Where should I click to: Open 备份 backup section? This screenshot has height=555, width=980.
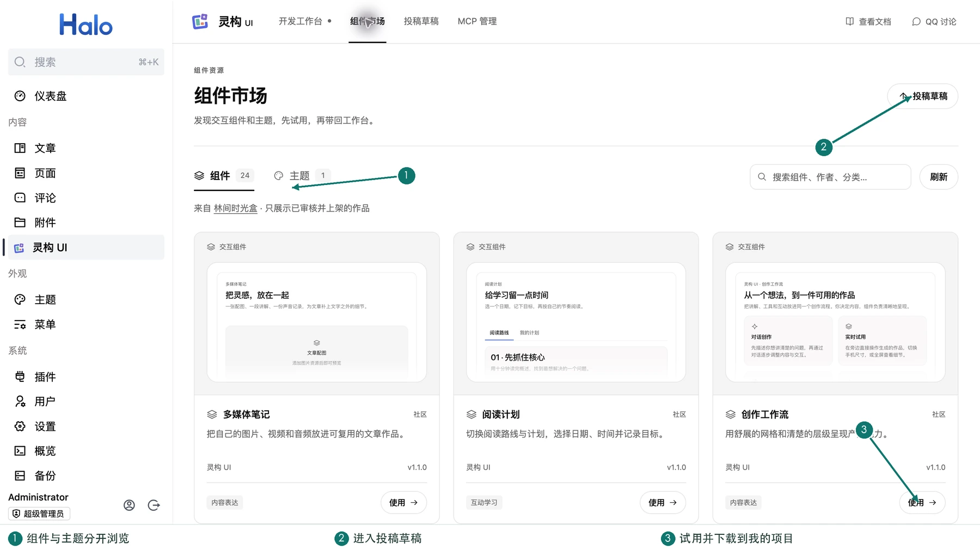[x=86, y=476]
